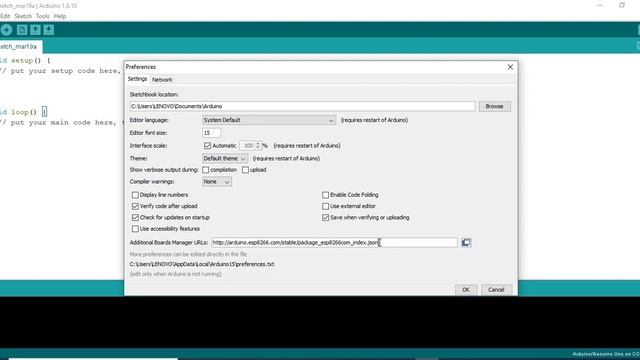Open the Sketch menu
640x360 pixels.
click(x=23, y=16)
